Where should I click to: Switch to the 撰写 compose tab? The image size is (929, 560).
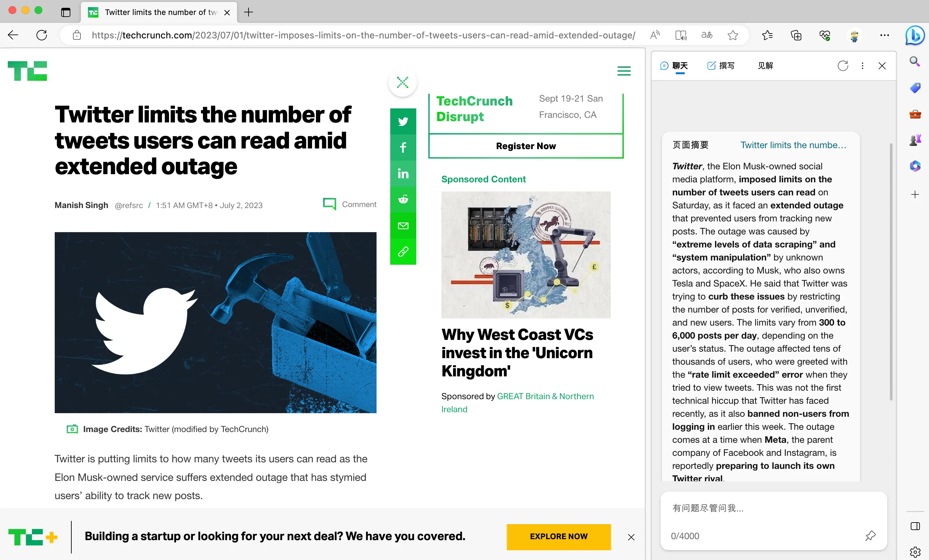[x=721, y=66]
